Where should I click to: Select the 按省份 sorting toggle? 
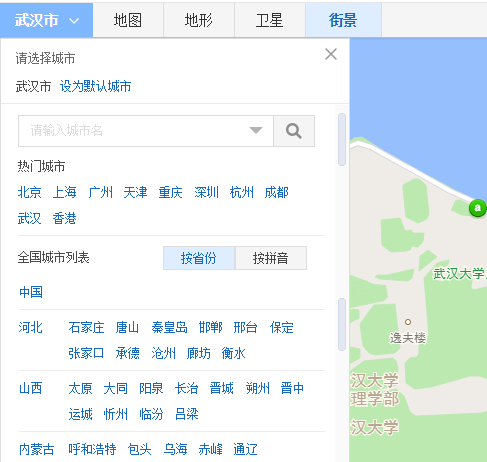[199, 258]
